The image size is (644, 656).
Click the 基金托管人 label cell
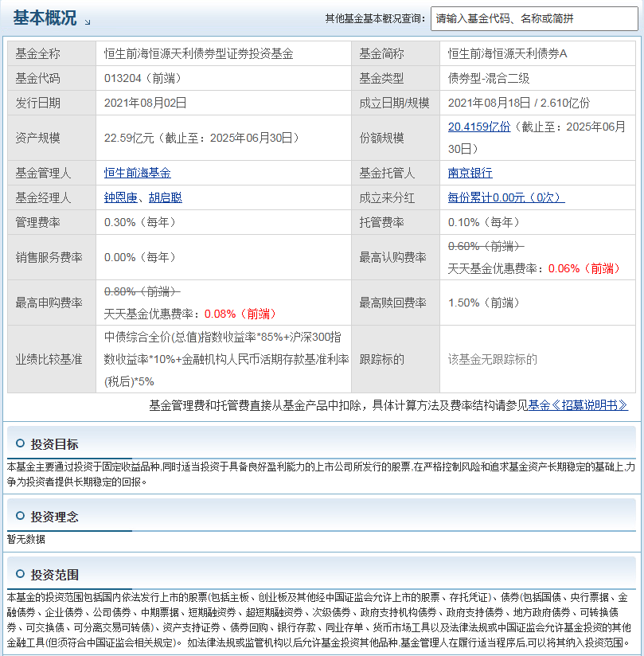396,173
